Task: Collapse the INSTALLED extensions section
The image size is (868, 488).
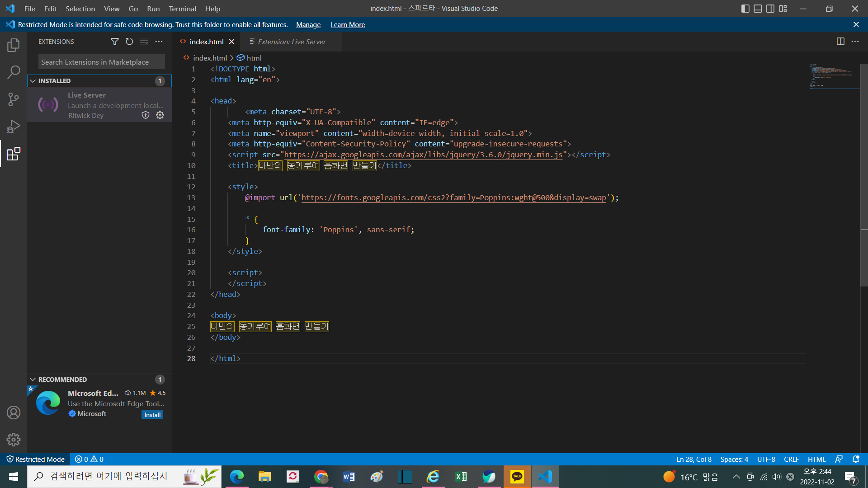Action: tap(33, 81)
